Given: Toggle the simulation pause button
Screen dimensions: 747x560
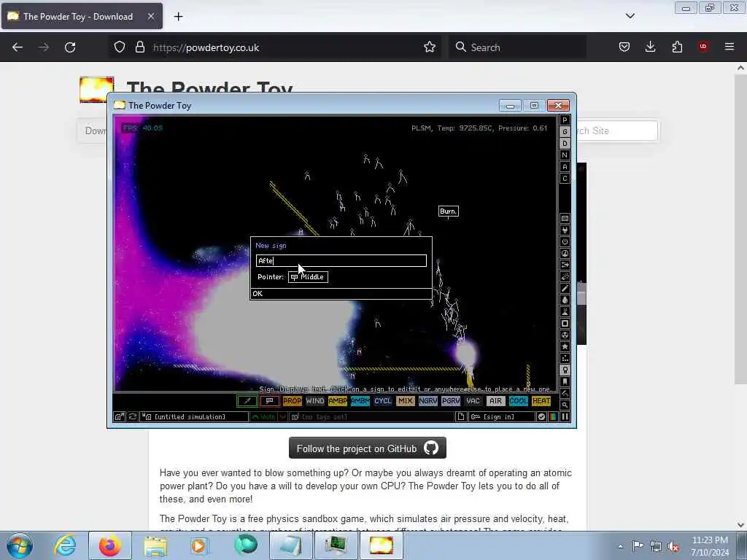Looking at the screenshot, I should click(x=565, y=416).
